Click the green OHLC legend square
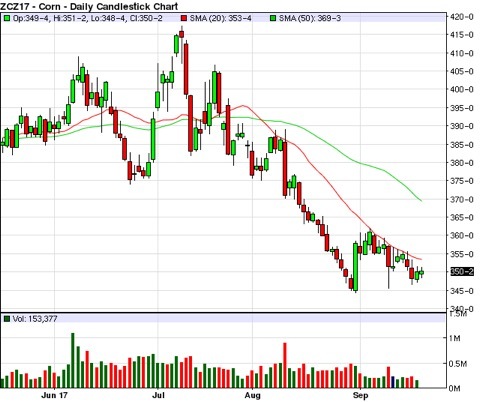Image resolution: width=480 pixels, height=402 pixels. (x=6, y=18)
